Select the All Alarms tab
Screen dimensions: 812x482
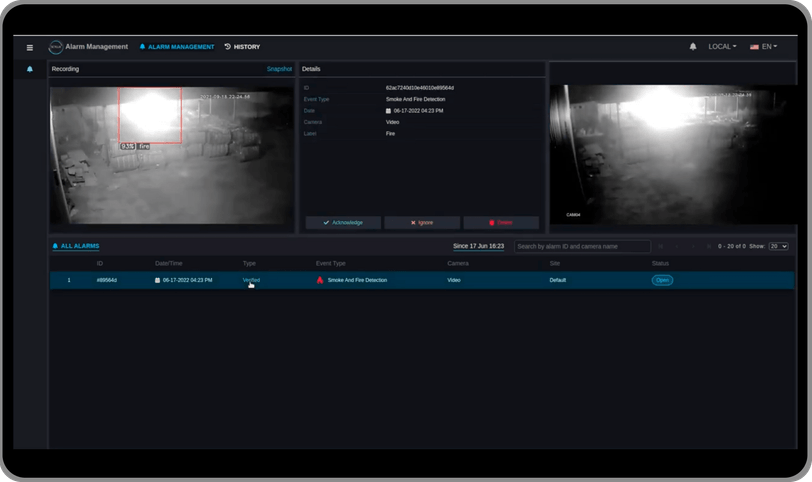76,246
